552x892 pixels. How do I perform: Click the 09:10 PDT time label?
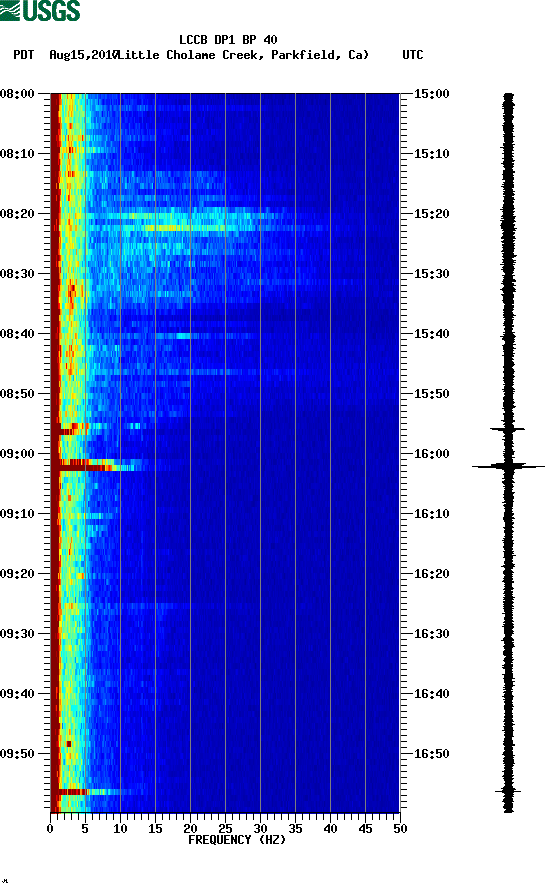17,514
